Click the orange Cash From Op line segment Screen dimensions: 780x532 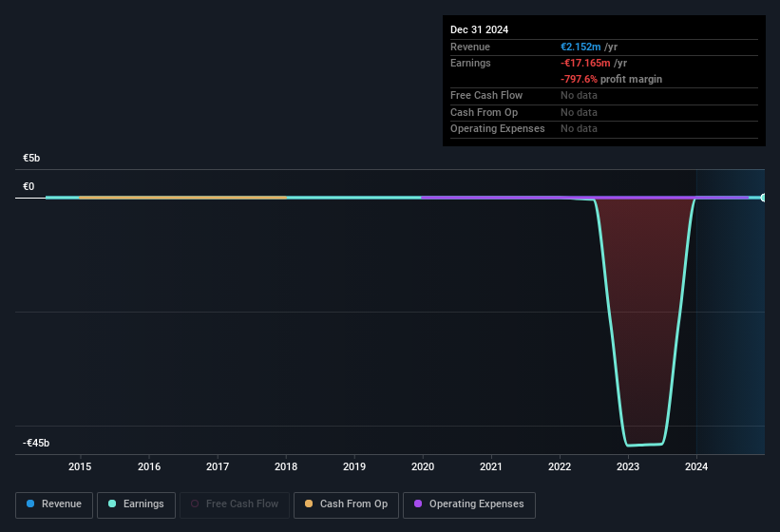pos(182,198)
